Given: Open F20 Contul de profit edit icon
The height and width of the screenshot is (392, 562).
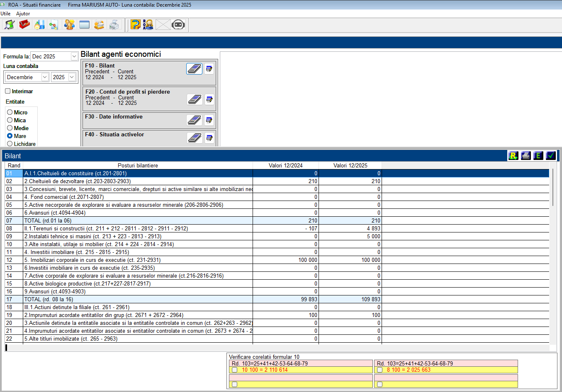Looking at the screenshot, I should point(209,99).
